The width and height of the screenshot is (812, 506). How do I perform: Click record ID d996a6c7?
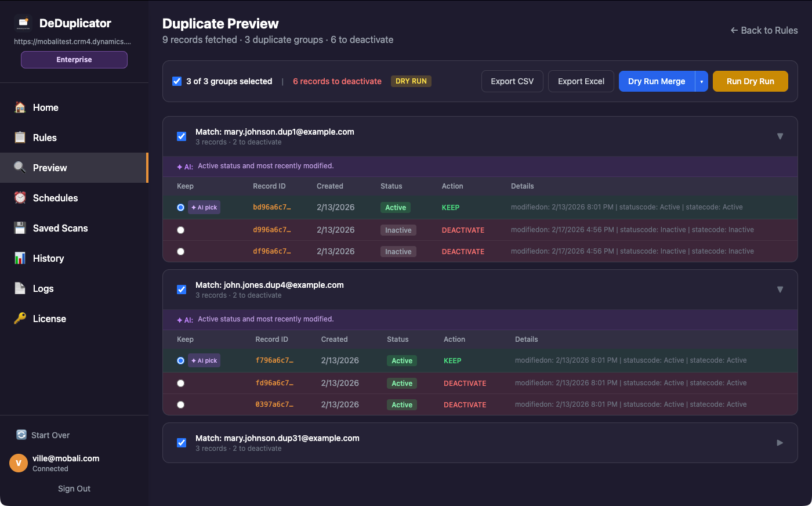coord(272,230)
